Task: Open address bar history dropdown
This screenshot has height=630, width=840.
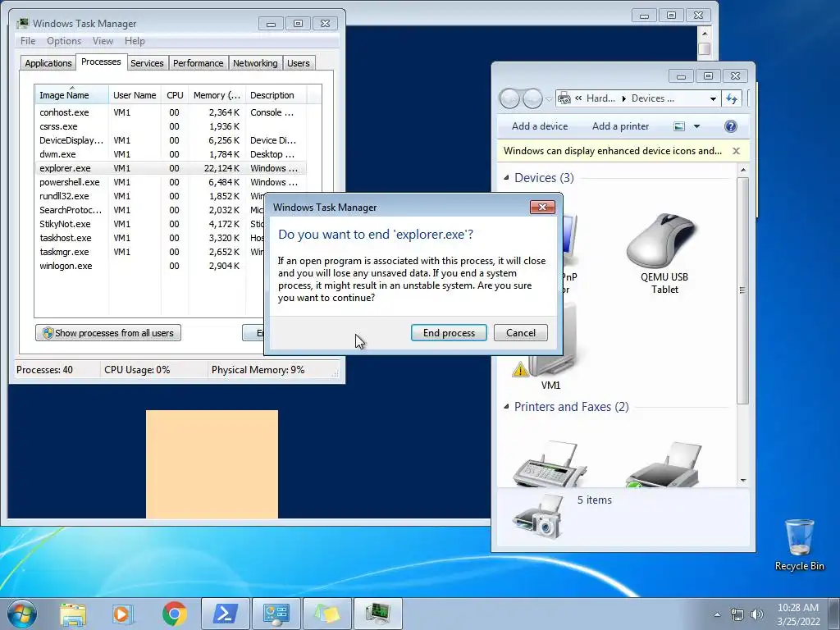Action: (x=713, y=98)
